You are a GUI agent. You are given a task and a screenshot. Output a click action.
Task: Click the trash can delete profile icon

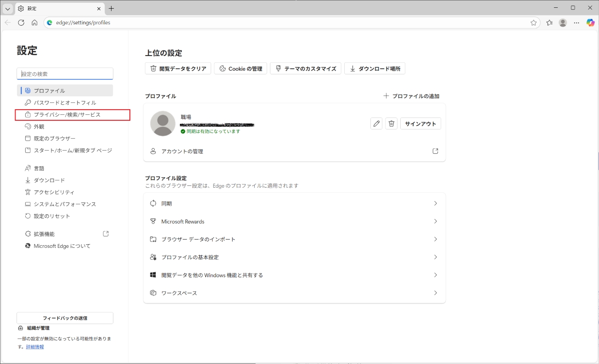(x=391, y=123)
